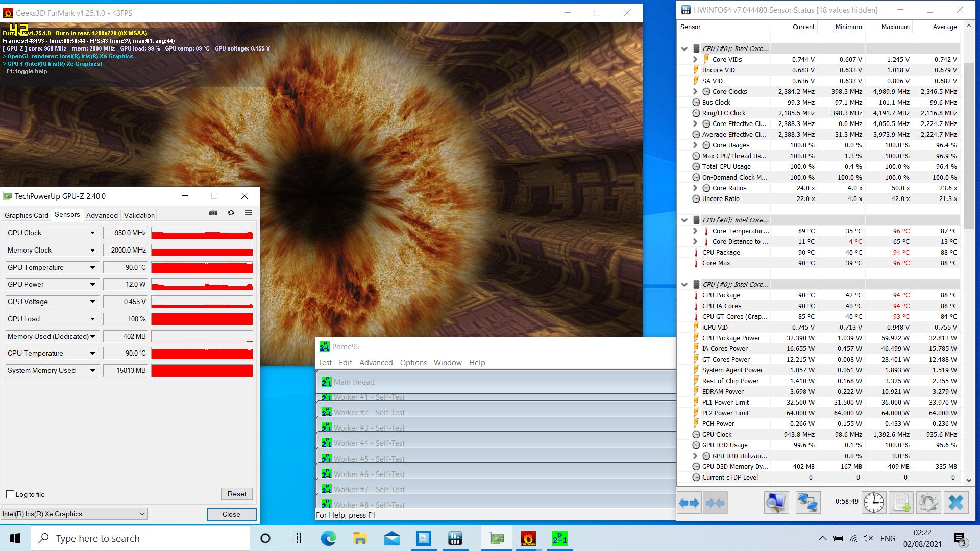Click HWiNFO blue X close-sensors icon

(x=955, y=503)
